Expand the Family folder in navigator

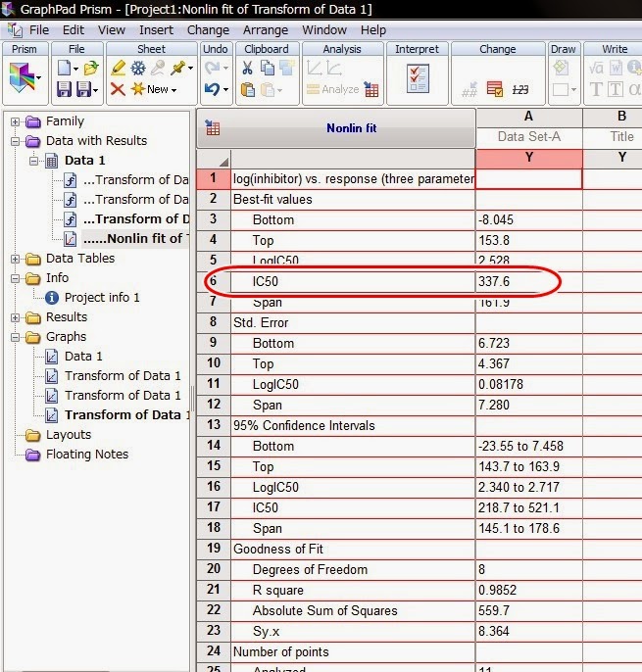click(x=15, y=121)
